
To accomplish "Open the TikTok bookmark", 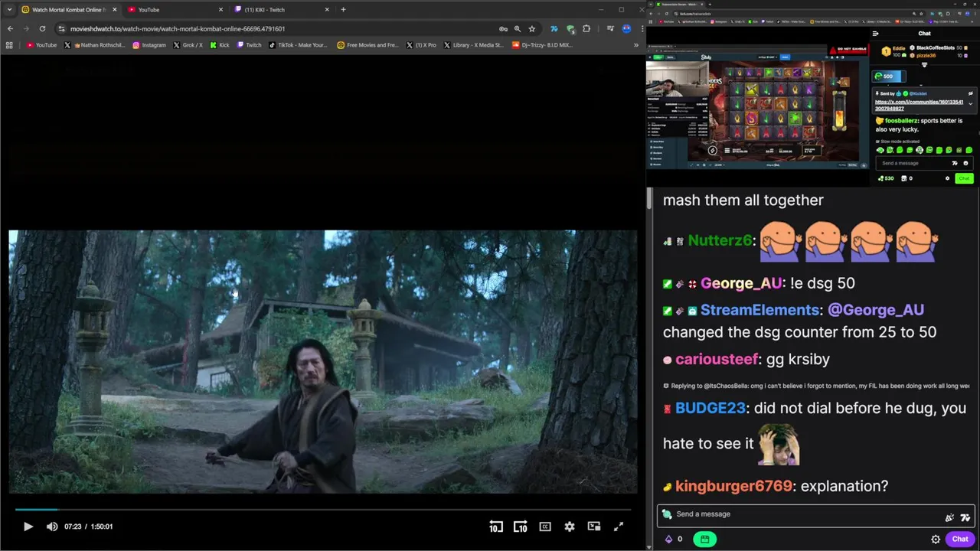I will pos(298,45).
